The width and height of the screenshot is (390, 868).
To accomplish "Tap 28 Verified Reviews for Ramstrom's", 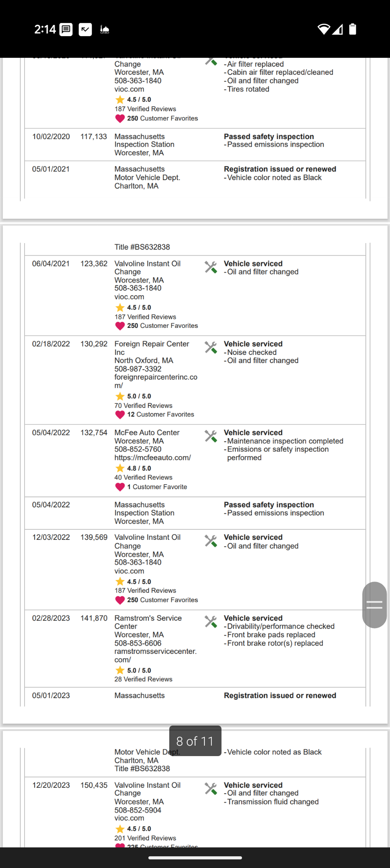I will [x=143, y=680].
